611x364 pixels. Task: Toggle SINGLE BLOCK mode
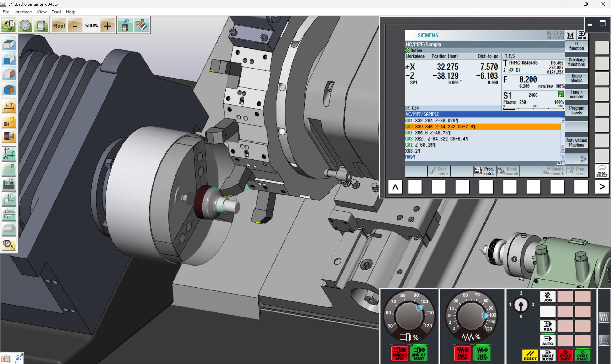click(x=547, y=355)
